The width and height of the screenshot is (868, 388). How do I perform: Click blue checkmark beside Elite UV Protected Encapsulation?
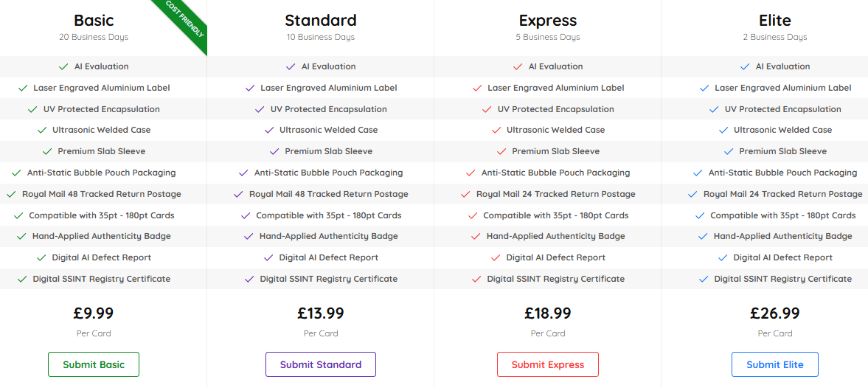[x=714, y=109]
